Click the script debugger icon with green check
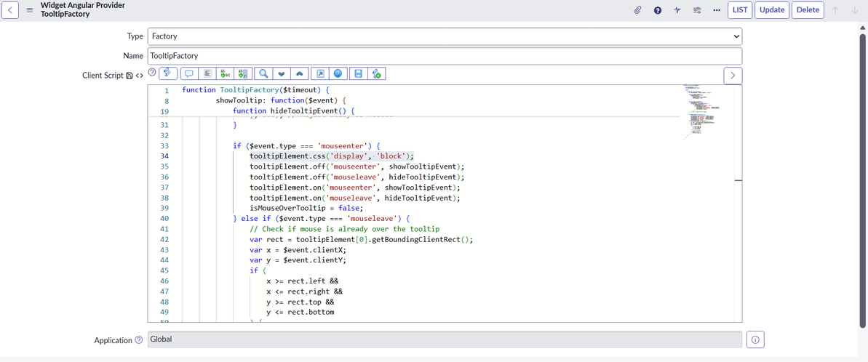 pyautogui.click(x=376, y=73)
